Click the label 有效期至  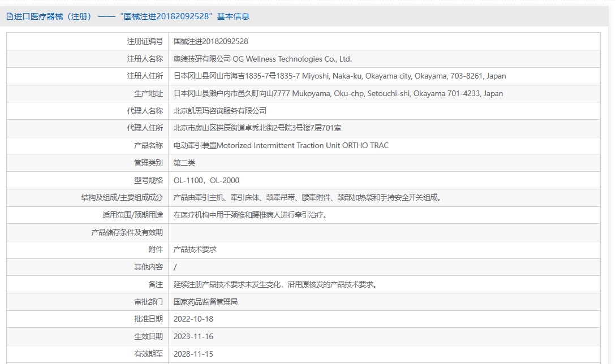point(148,354)
